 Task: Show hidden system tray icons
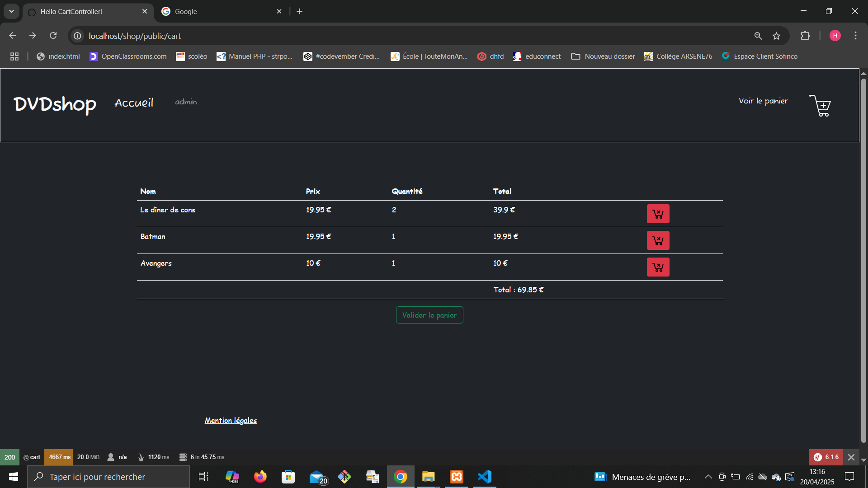click(708, 477)
